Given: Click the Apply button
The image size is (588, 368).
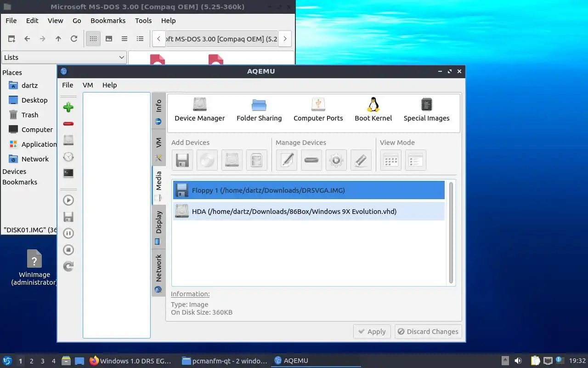Looking at the screenshot, I should pyautogui.click(x=372, y=332).
